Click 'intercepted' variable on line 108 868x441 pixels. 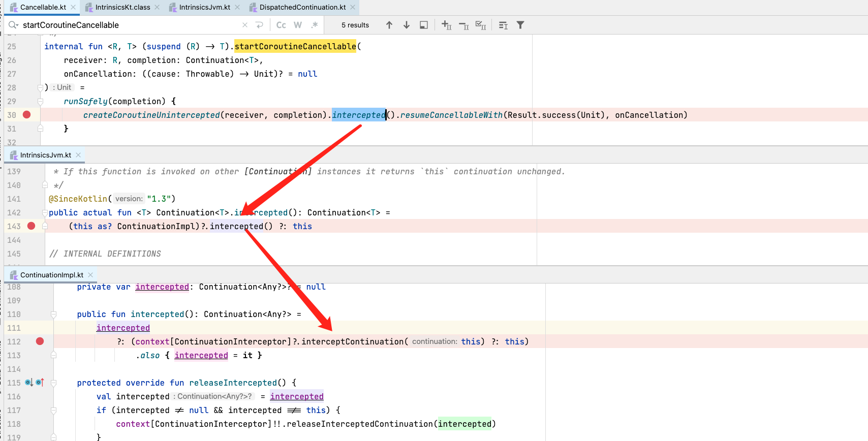[162, 287]
